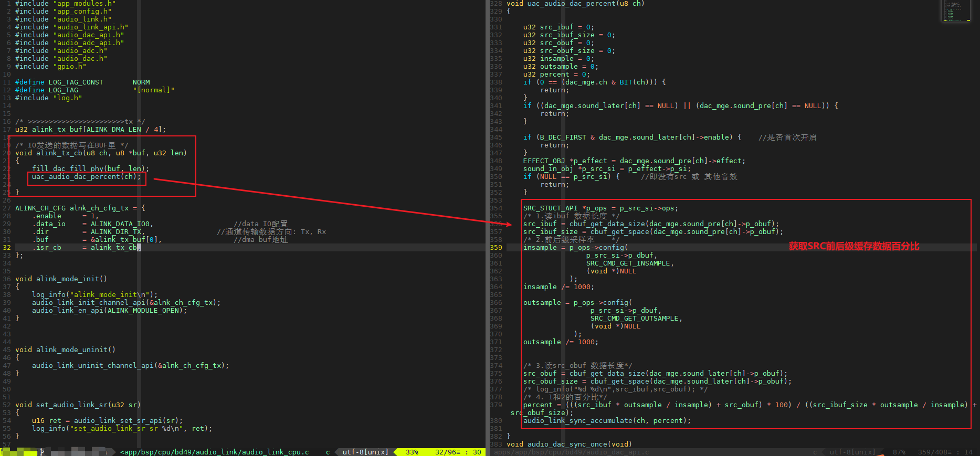This screenshot has height=456, width=980.
Task: Click the void alink_mode_init() definition
Action: coord(61,279)
